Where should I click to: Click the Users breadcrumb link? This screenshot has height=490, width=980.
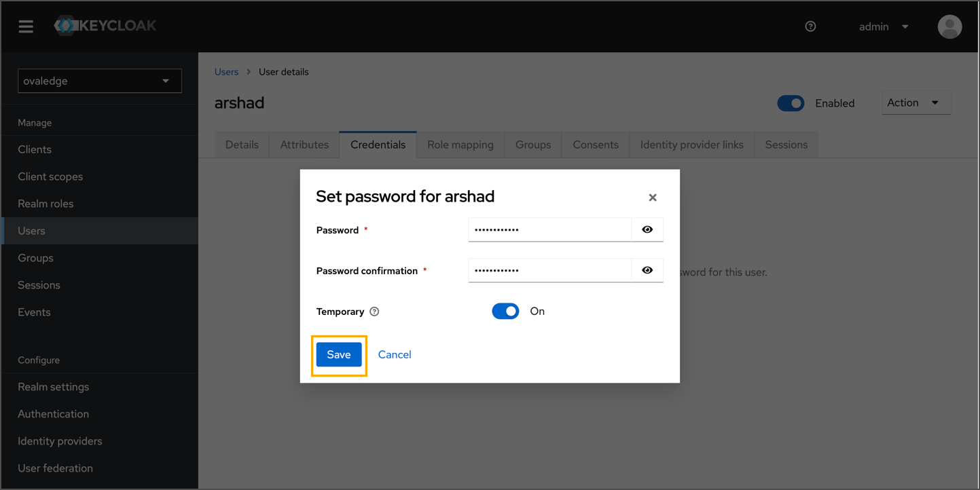coord(226,72)
